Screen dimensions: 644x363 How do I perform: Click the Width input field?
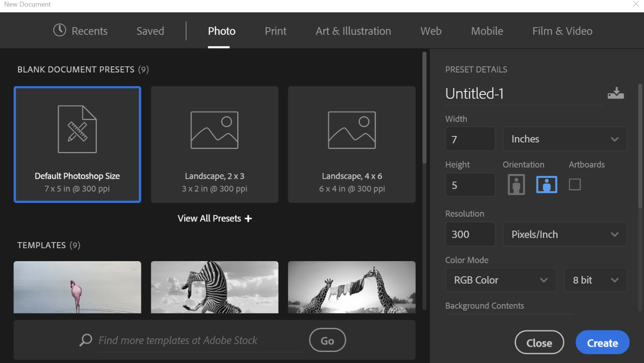pyautogui.click(x=470, y=139)
